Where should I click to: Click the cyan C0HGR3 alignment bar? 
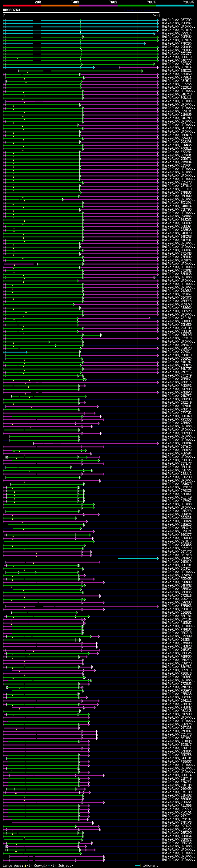(138, 559)
